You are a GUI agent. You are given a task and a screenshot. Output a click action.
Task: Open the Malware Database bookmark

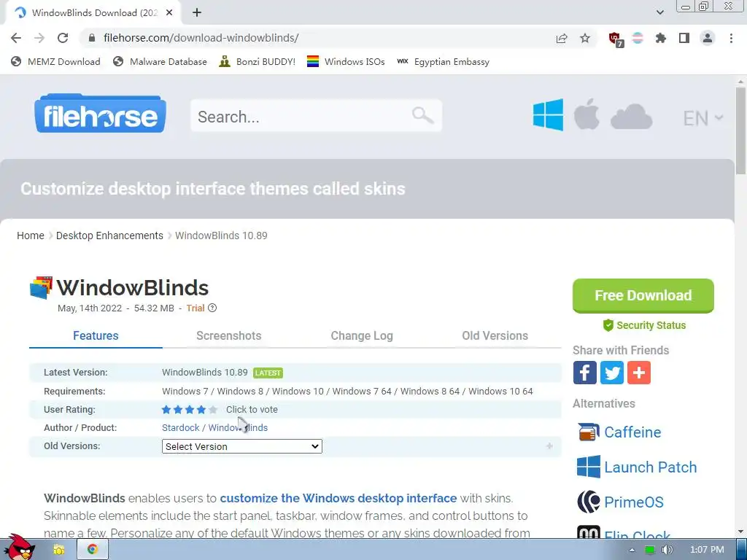point(160,61)
